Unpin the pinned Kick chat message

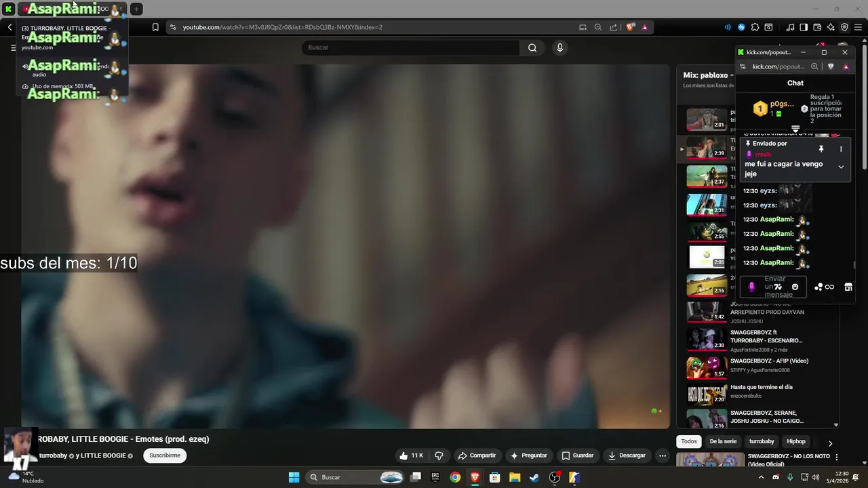click(x=821, y=149)
